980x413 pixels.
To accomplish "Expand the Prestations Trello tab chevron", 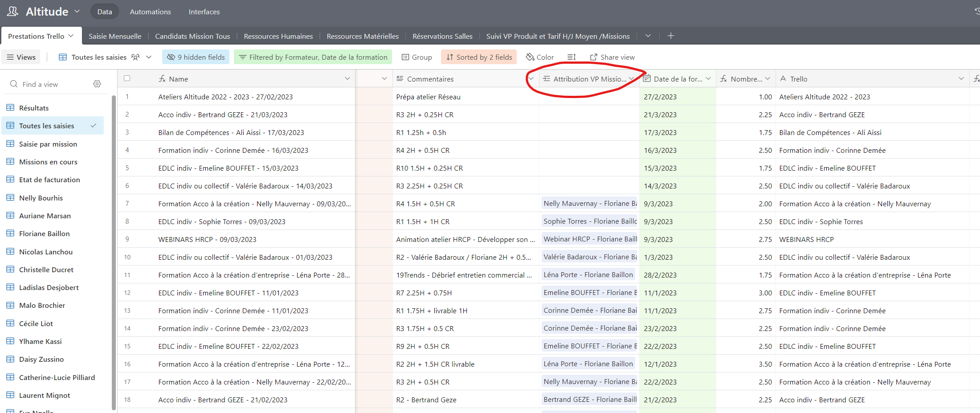I will point(71,36).
